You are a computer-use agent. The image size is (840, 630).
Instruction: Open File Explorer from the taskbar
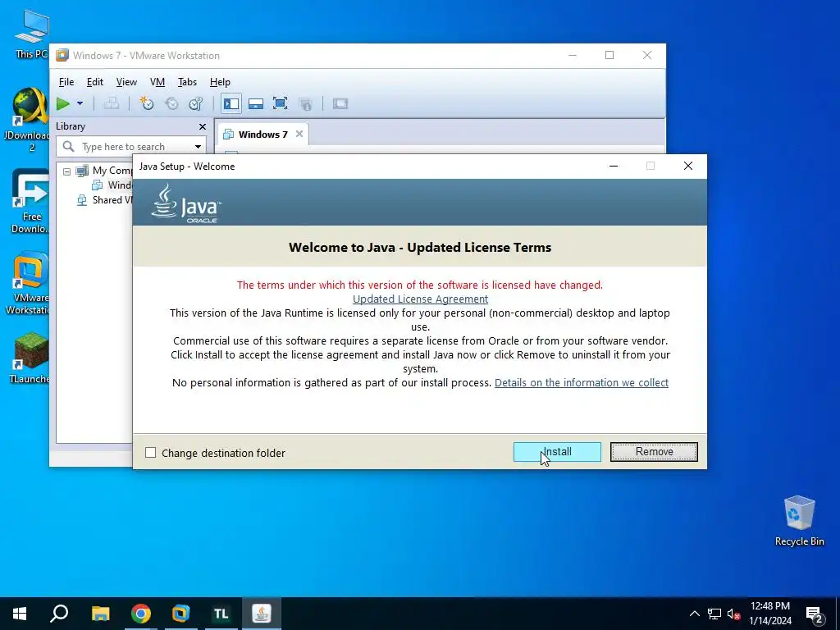pos(100,614)
